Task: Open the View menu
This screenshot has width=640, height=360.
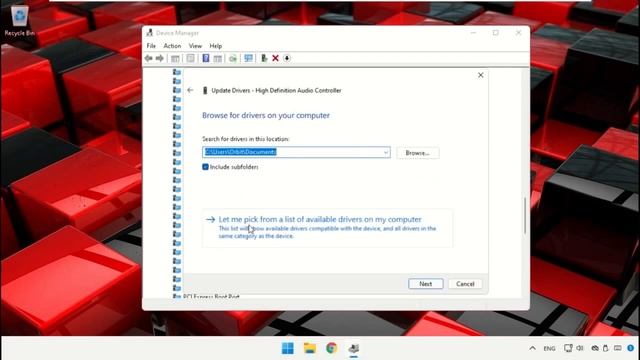Action: (195, 46)
